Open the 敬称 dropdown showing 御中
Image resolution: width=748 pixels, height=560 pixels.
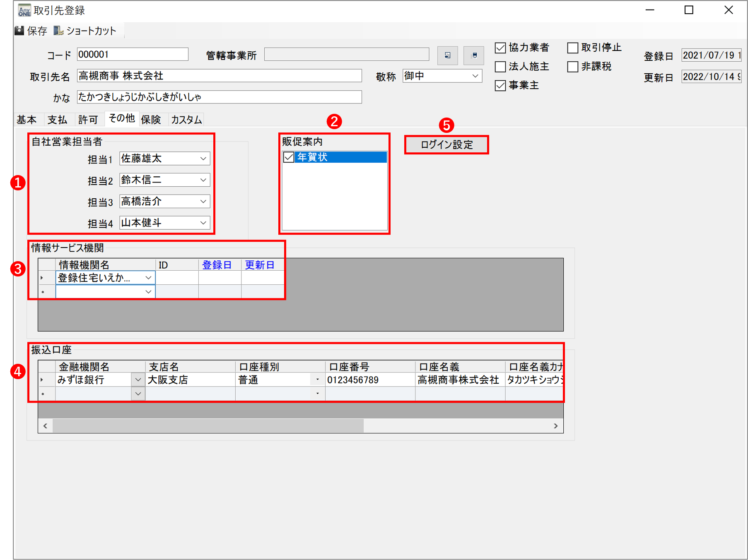click(475, 76)
